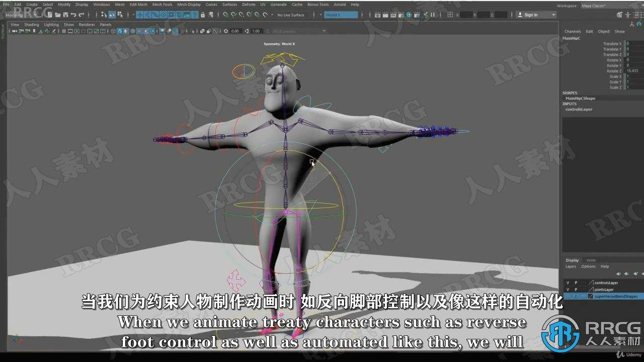This screenshot has height=362, width=644.
Task: Open the viewport Panels menu
Action: 106,25
